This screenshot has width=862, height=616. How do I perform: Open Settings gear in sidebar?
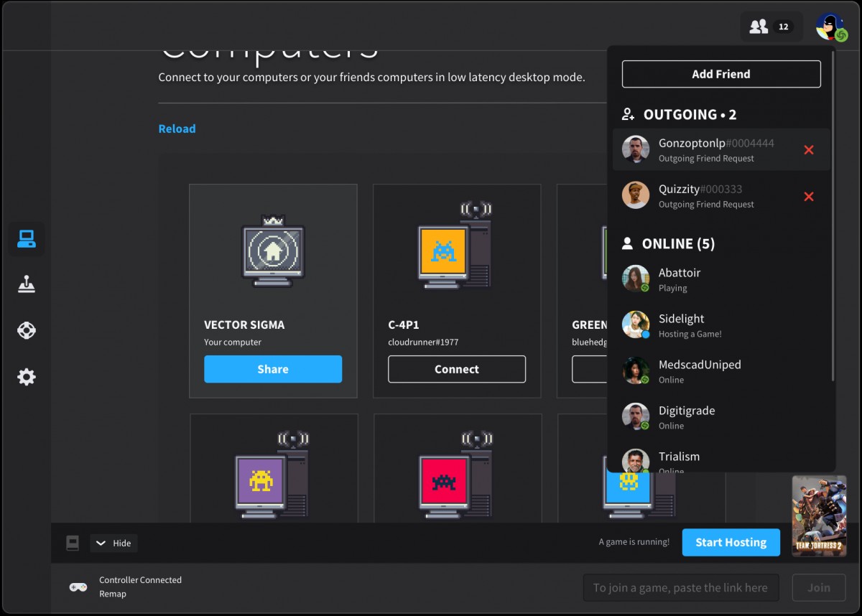click(27, 377)
